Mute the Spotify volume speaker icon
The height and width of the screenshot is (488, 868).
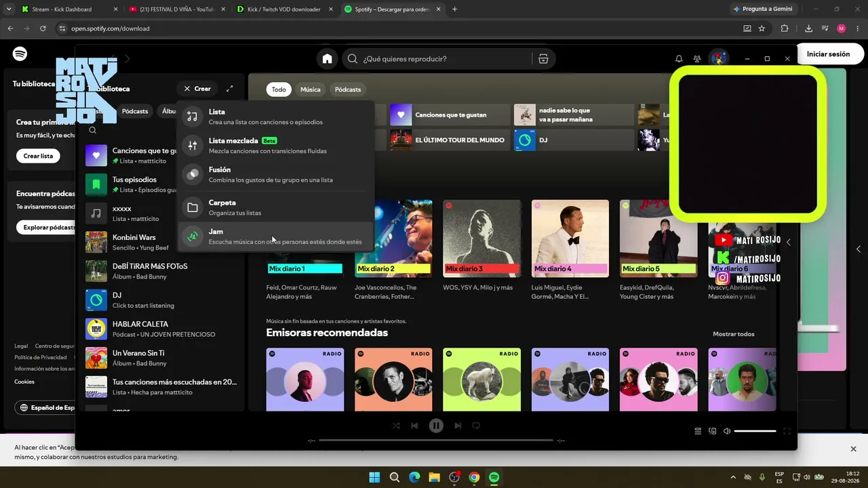pyautogui.click(x=727, y=431)
